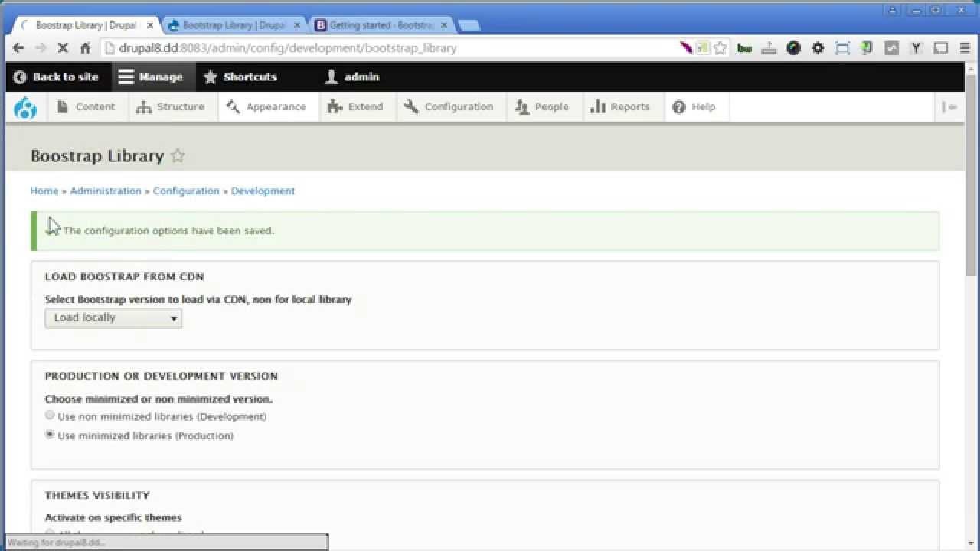The width and height of the screenshot is (980, 551).
Task: Click the browser forward arrow
Action: (41, 47)
